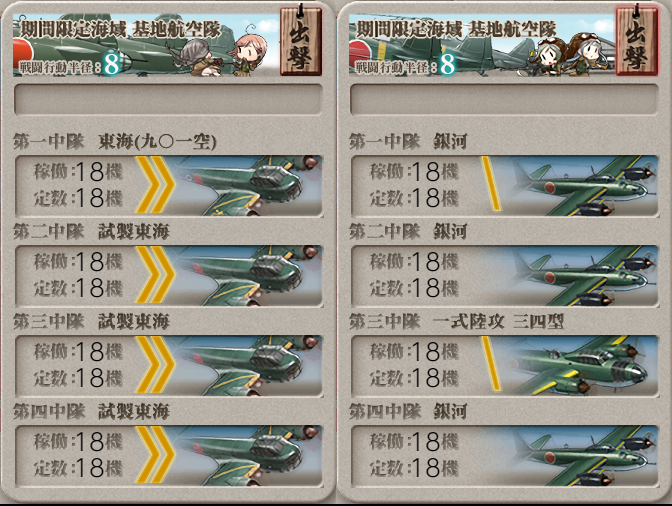
Task: Select left 第二中隊 試製東海 plane slot
Action: [169, 276]
